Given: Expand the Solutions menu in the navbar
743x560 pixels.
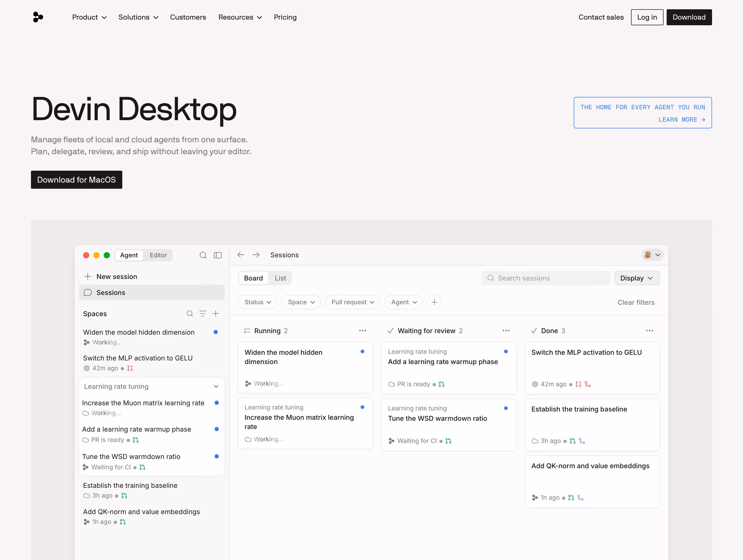Looking at the screenshot, I should coord(138,17).
